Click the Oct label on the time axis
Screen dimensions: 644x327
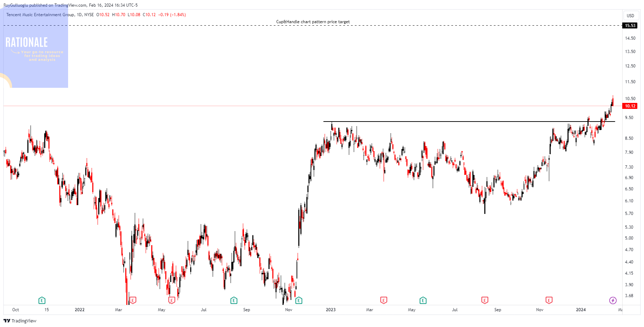[16, 310]
